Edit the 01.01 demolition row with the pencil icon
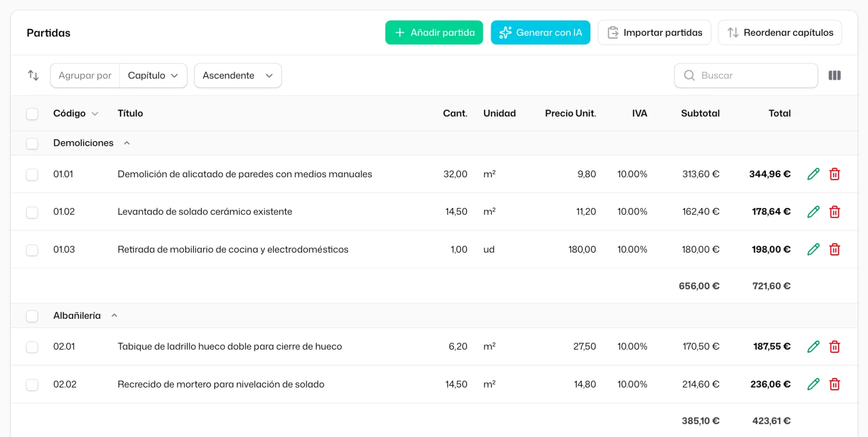This screenshot has height=437, width=868. pyautogui.click(x=813, y=174)
